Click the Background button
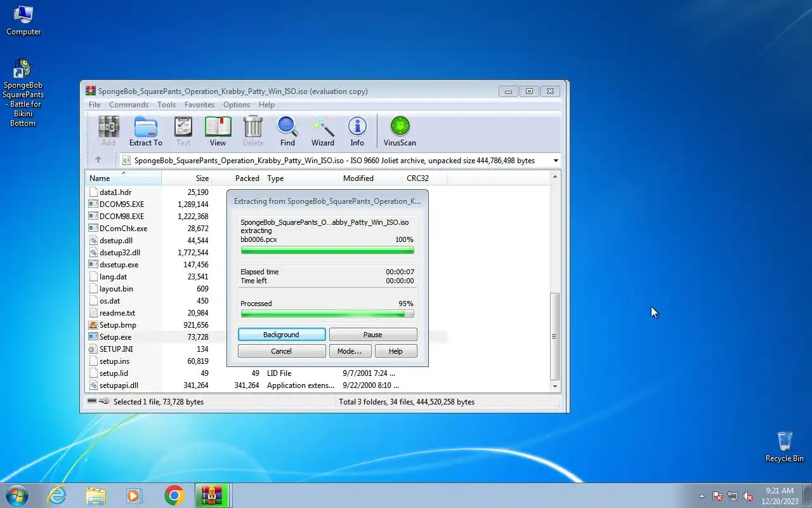 click(x=282, y=335)
